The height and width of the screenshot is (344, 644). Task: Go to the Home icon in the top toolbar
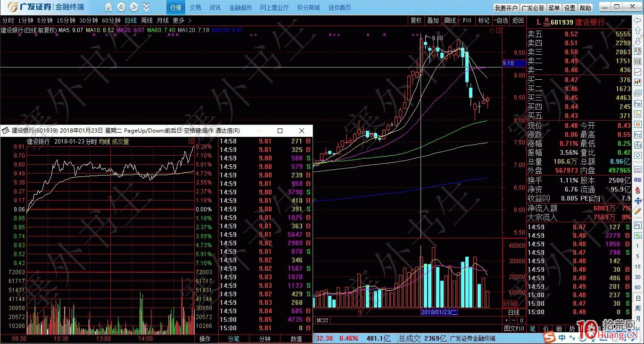point(108,7)
